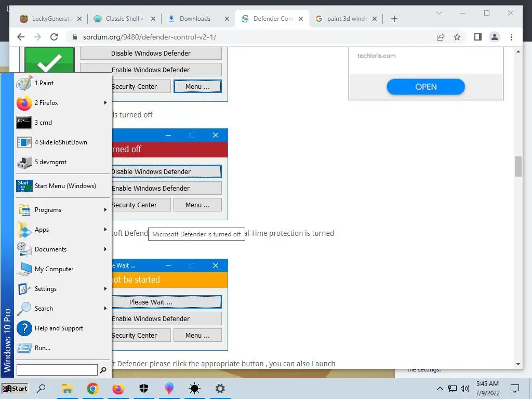
Task: Open the Programs menu item
Action: [x=63, y=210]
